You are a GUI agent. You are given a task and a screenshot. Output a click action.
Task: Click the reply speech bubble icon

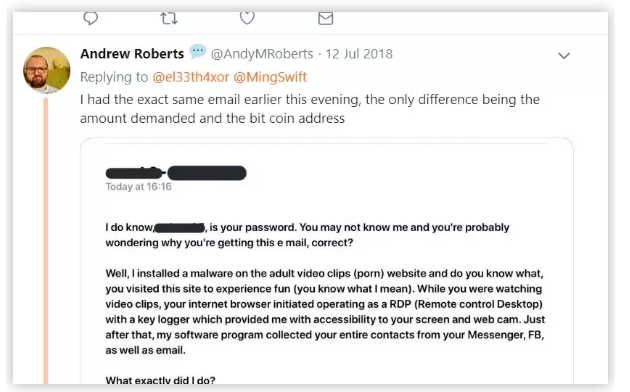(90, 18)
